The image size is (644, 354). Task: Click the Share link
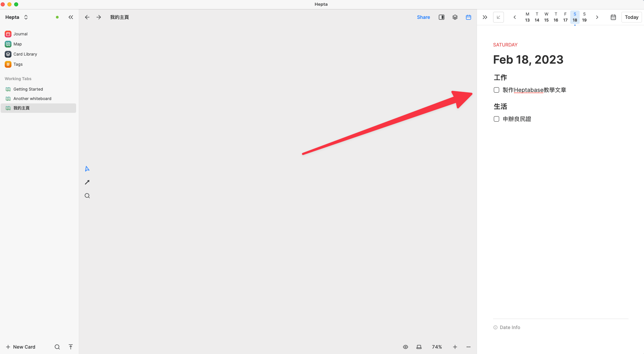point(423,17)
